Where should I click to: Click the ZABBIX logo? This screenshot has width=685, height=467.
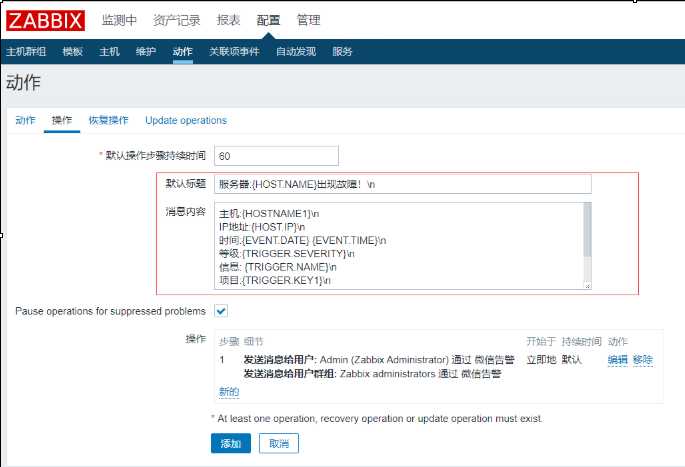point(45,21)
